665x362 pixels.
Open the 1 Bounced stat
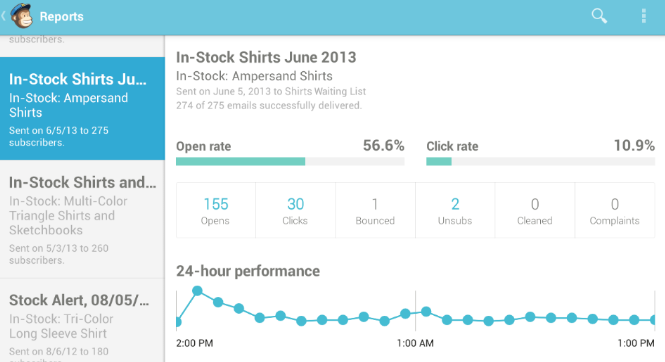coord(375,210)
